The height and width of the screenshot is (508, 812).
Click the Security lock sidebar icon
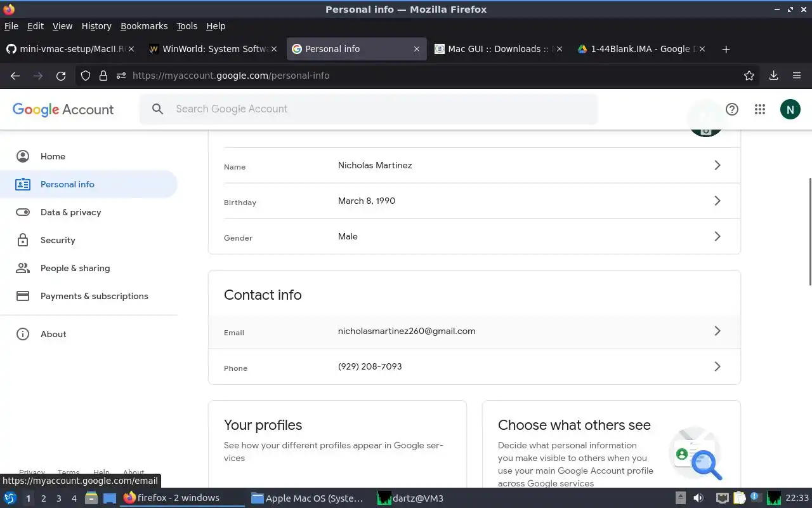pos(23,240)
